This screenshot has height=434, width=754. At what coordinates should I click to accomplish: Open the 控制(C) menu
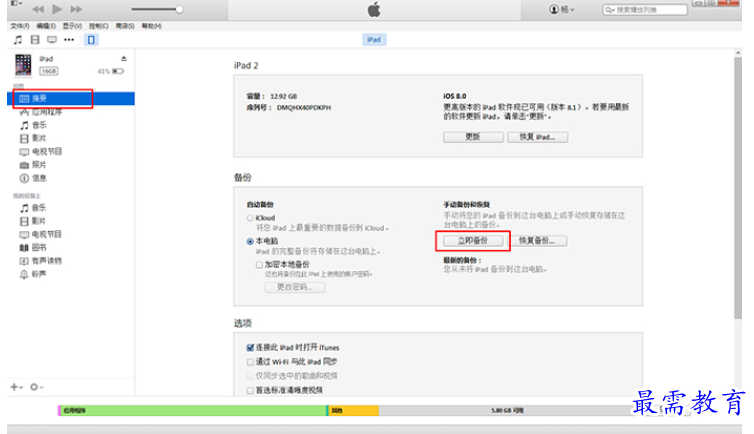[99, 26]
